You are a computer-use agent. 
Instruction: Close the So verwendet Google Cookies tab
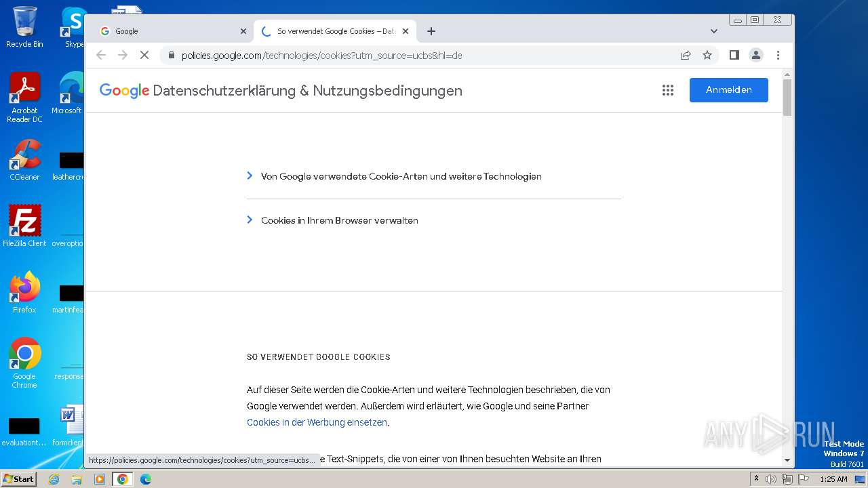pyautogui.click(x=406, y=31)
